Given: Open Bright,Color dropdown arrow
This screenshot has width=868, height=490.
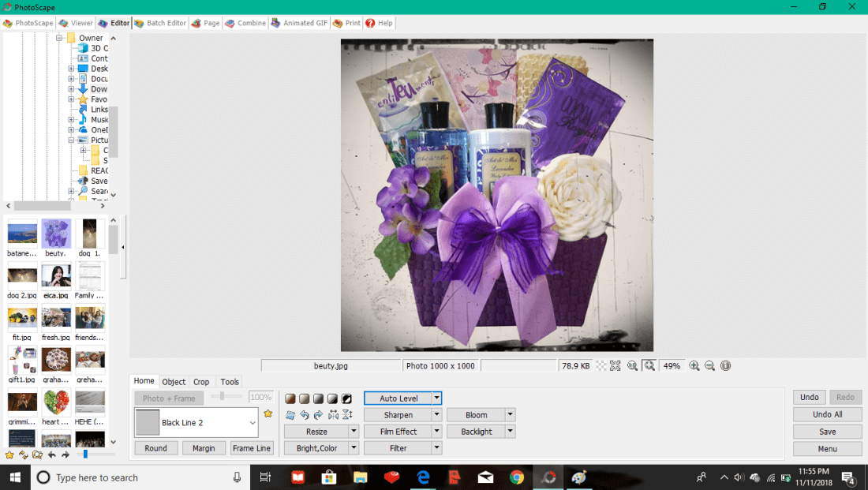Looking at the screenshot, I should click(x=354, y=448).
